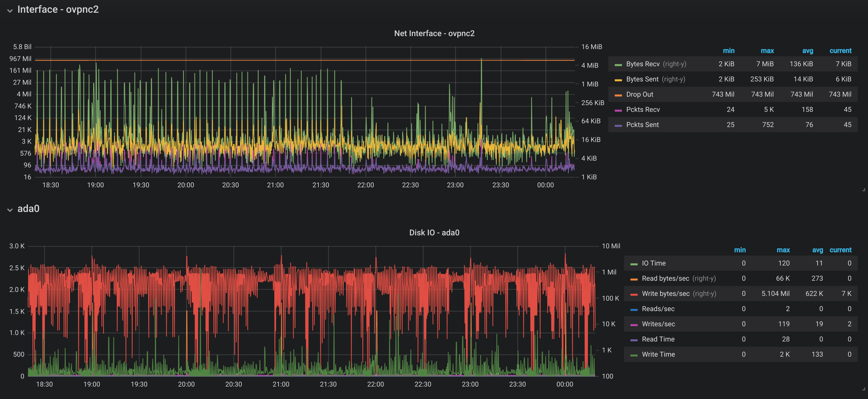Toggle visibility of the Read Time series

click(658, 339)
